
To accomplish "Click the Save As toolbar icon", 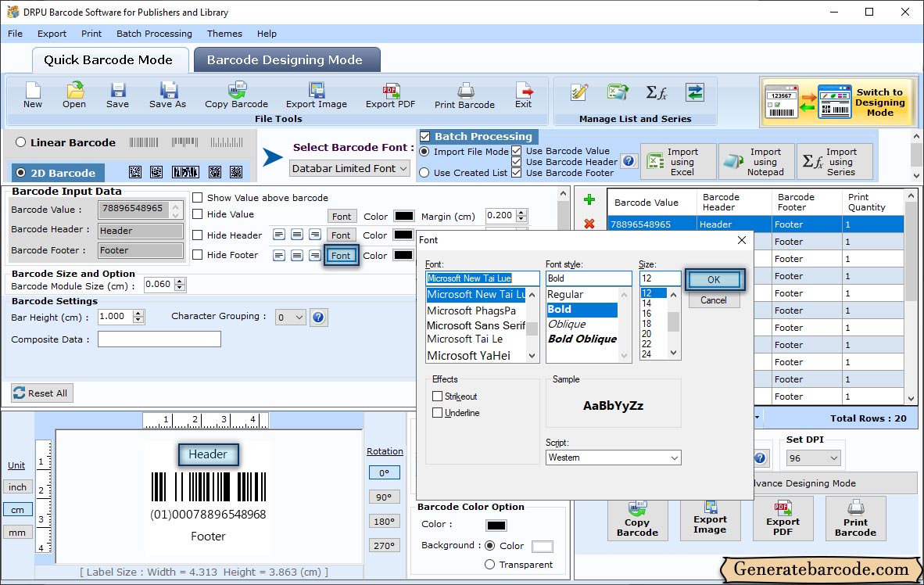I will click(x=167, y=95).
